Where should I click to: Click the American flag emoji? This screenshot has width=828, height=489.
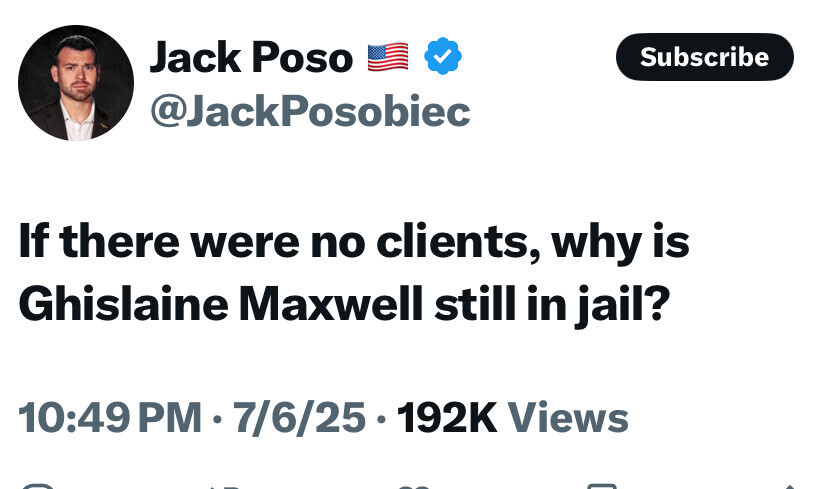click(x=388, y=58)
